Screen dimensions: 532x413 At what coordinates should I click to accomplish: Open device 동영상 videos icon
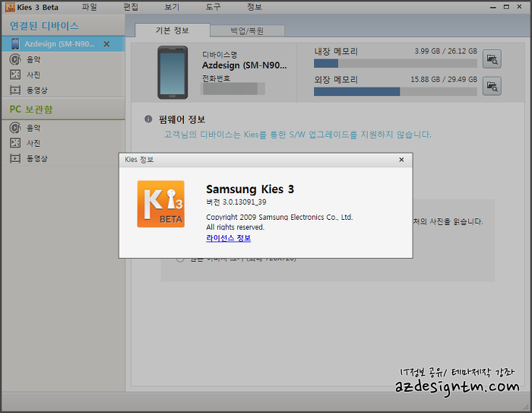(x=15, y=90)
